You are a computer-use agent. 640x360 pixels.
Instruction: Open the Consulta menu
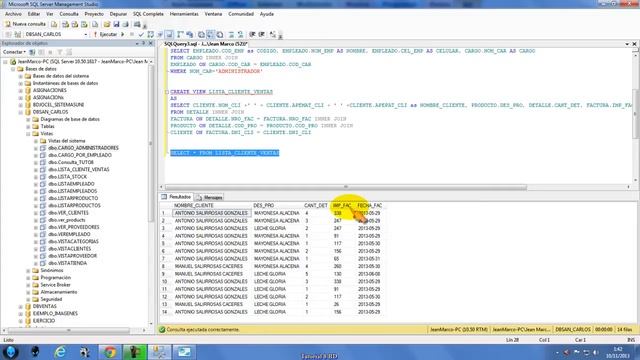69,14
